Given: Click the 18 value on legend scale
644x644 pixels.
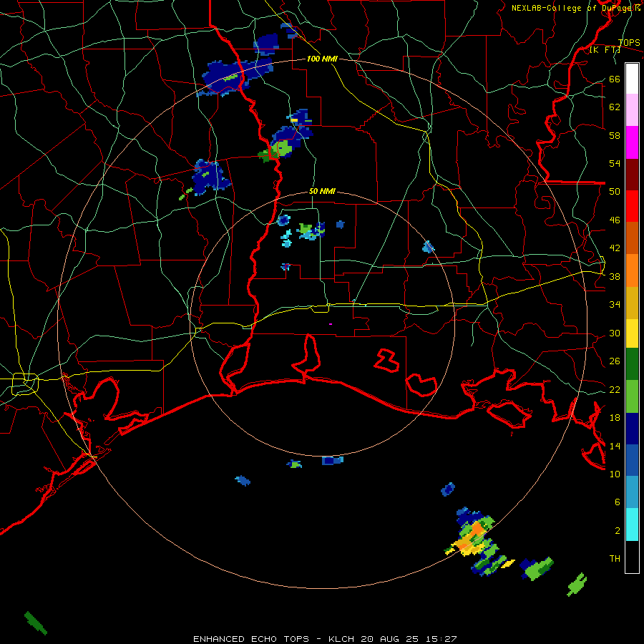Looking at the screenshot, I should click(615, 418).
